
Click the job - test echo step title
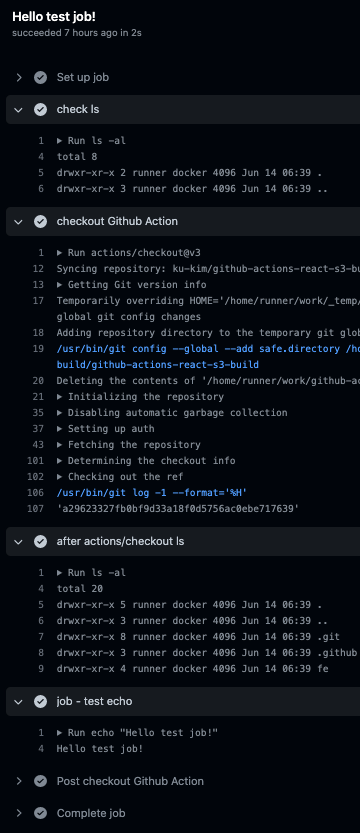(x=95, y=701)
